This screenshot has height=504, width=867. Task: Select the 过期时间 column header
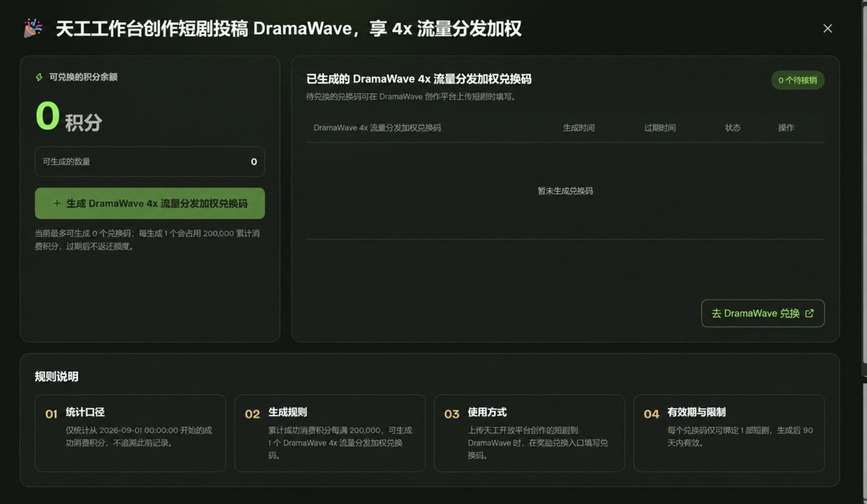click(660, 128)
